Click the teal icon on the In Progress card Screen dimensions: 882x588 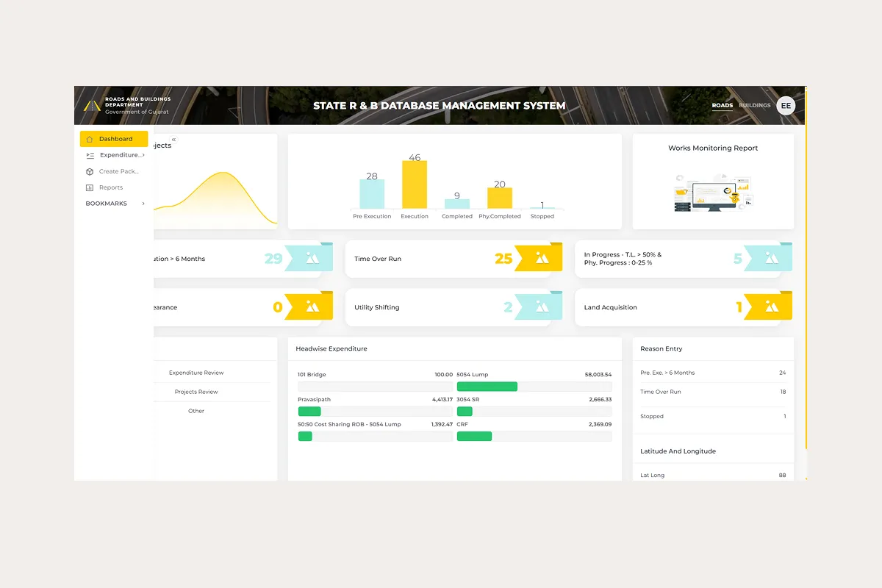click(x=770, y=257)
